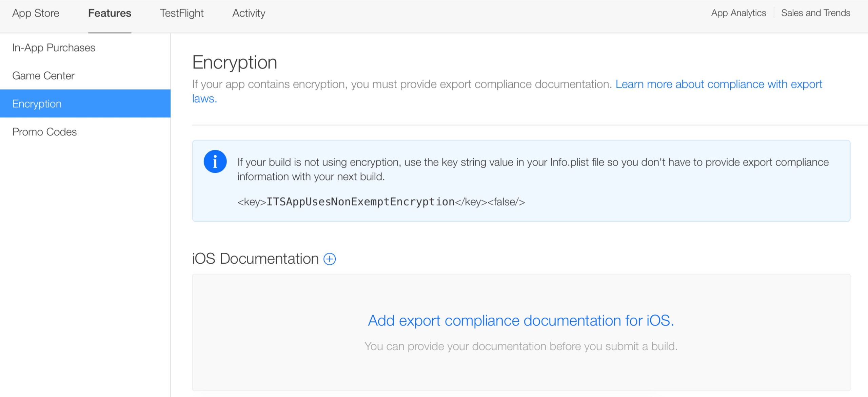Click the export compliance intro sentence

pyautogui.click(x=402, y=84)
